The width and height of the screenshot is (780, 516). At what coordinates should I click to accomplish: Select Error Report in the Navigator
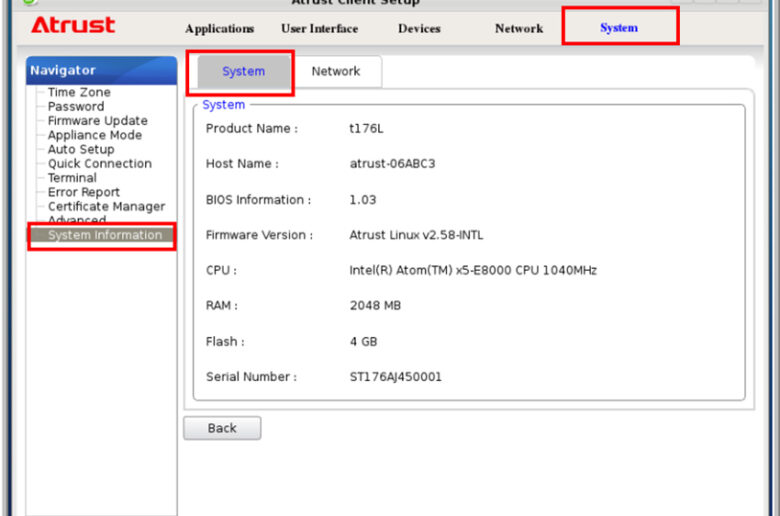(84, 192)
